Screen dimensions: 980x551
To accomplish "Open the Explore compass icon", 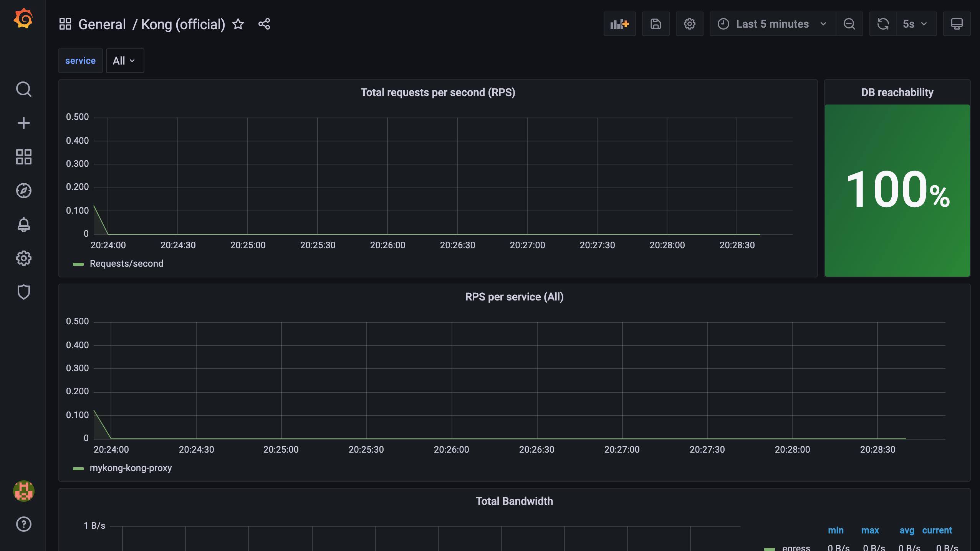I will click(23, 191).
